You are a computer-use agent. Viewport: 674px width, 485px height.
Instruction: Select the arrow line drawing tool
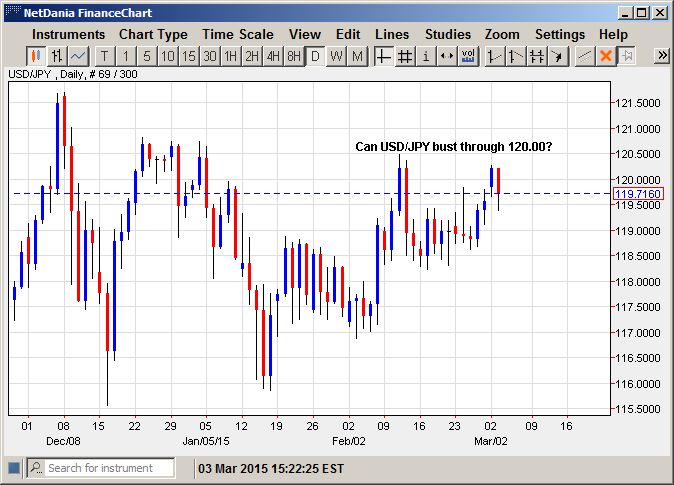pyautogui.click(x=558, y=56)
